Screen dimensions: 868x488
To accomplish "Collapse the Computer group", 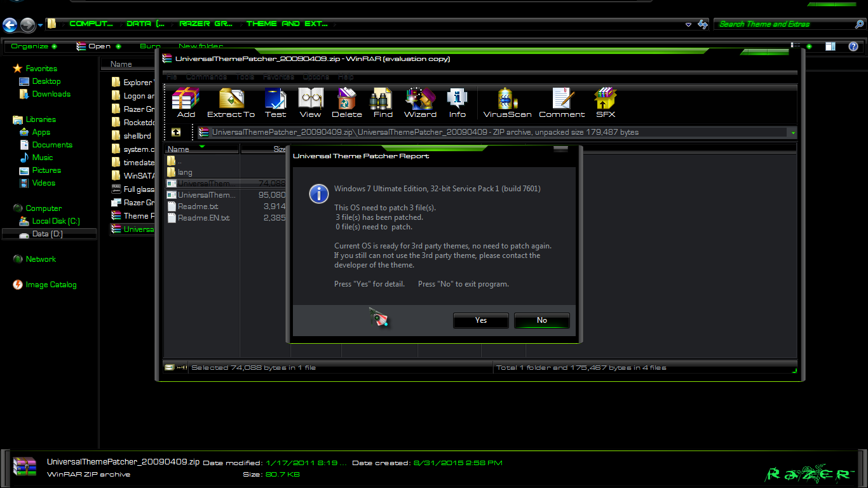I will tap(43, 208).
